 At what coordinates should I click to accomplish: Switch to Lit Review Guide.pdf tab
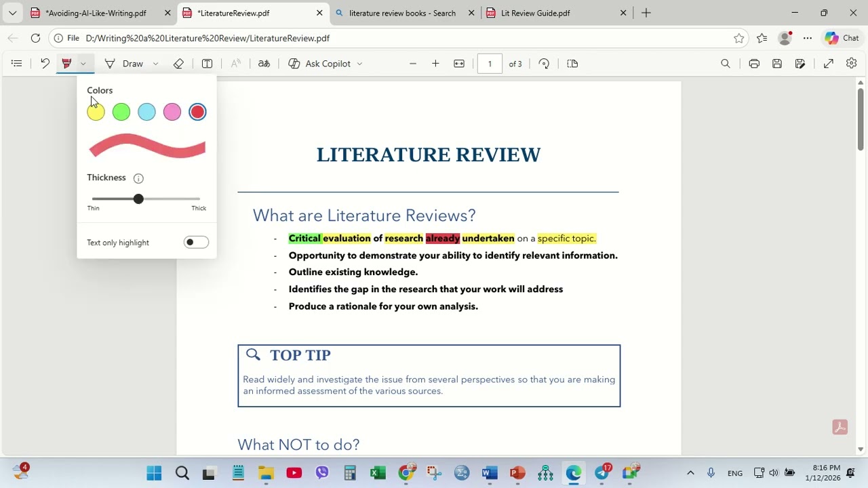[x=556, y=13]
